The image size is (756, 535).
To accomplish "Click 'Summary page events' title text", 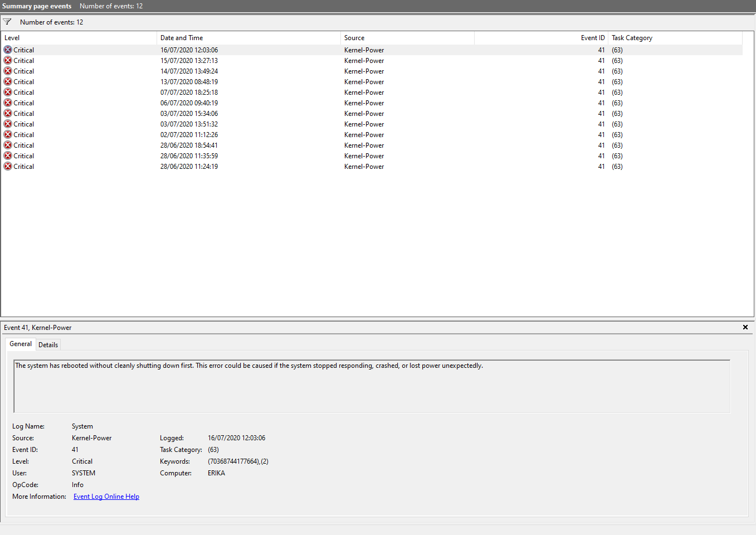I will coord(37,6).
